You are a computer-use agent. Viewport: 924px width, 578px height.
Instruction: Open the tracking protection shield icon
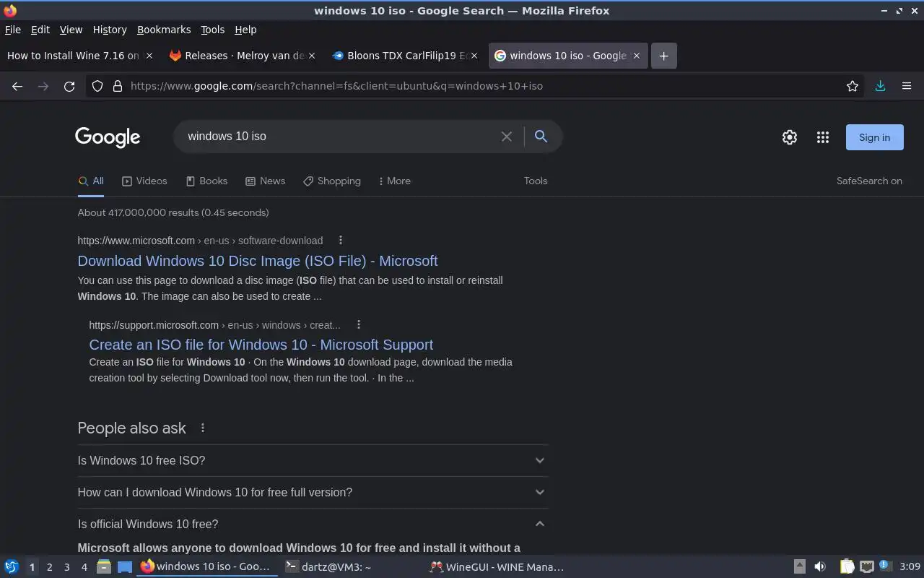click(x=98, y=86)
